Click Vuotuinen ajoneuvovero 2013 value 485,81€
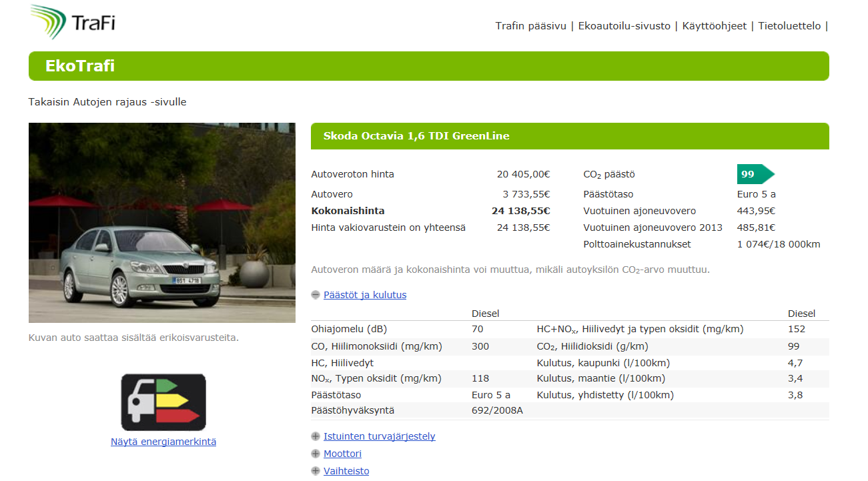 756,227
